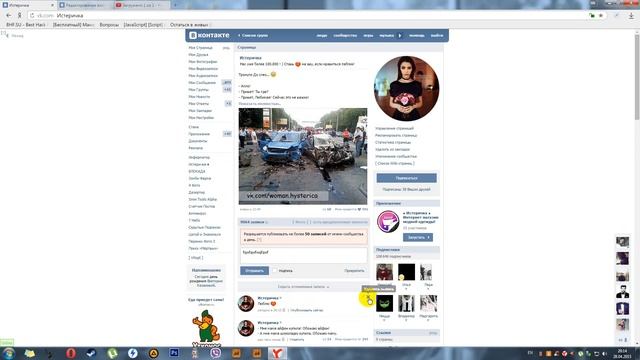This screenshot has width=640, height=360.
Task: Open the orange triangle AIMP taskbar icon
Action: (153, 353)
